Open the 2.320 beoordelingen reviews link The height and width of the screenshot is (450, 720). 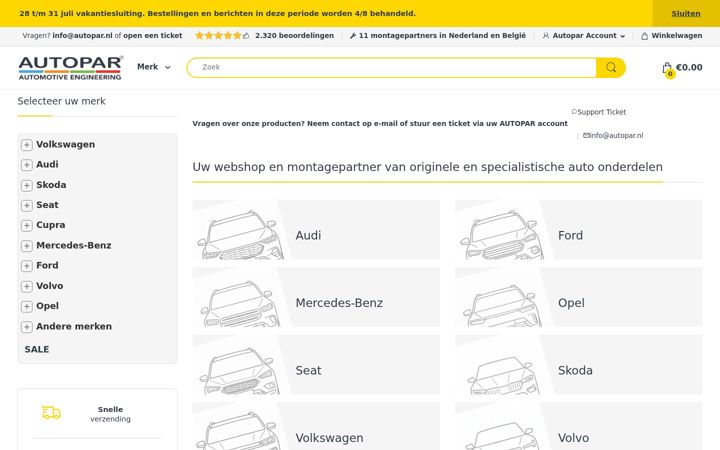point(294,35)
